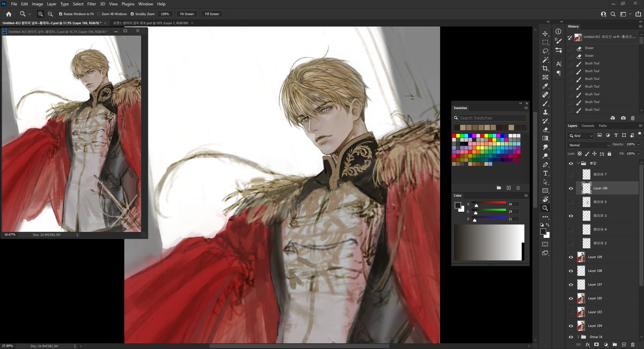Click the Fill Screen button

211,14
